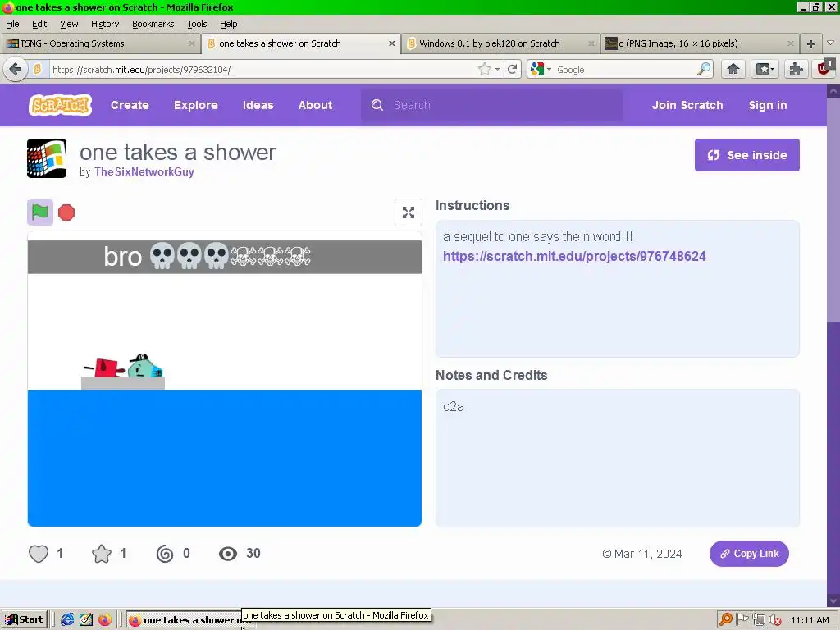
Task: Open the File menu
Action: 12,24
